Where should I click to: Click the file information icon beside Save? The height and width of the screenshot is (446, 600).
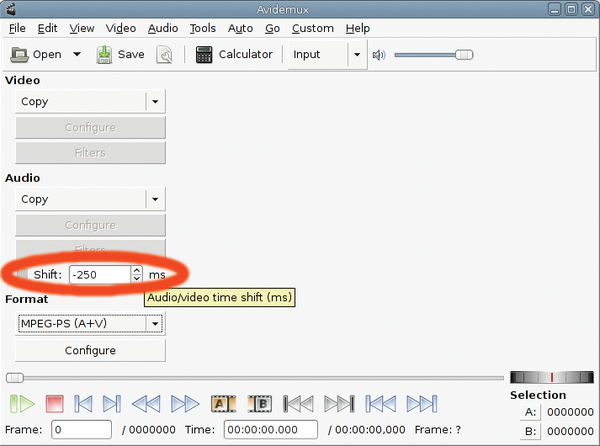coord(165,54)
